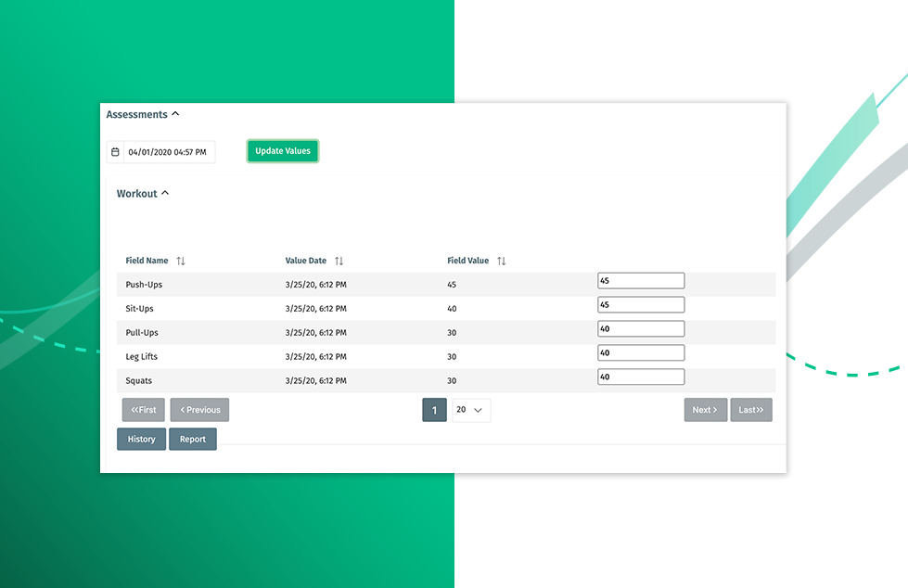Collapse the Assessments section
This screenshot has width=908, height=588.
click(x=175, y=115)
